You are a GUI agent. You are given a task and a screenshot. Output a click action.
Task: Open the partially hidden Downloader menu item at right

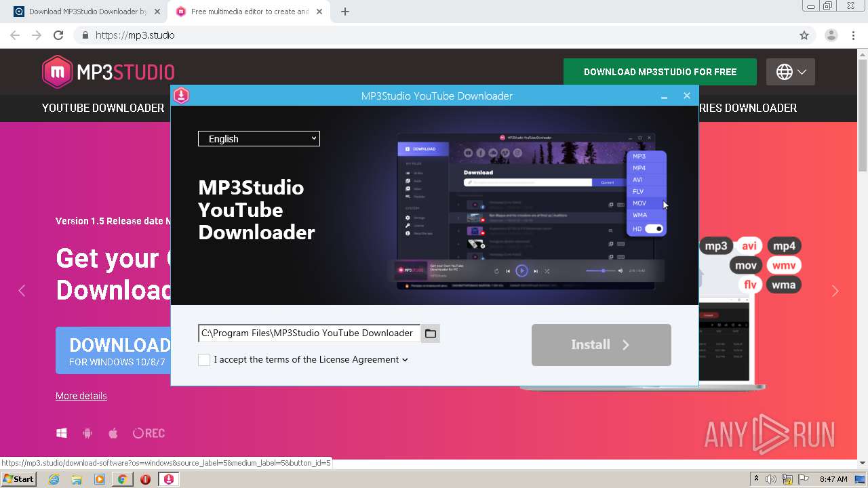[748, 108]
